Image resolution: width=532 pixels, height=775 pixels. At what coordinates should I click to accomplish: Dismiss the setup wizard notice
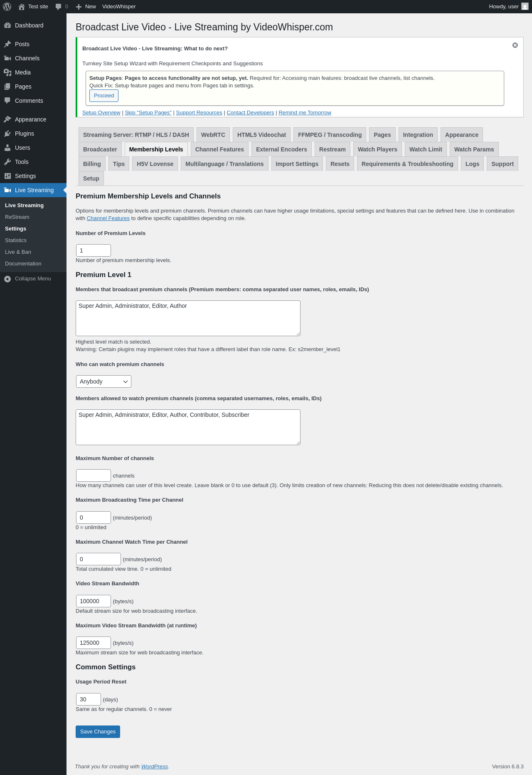(x=515, y=45)
